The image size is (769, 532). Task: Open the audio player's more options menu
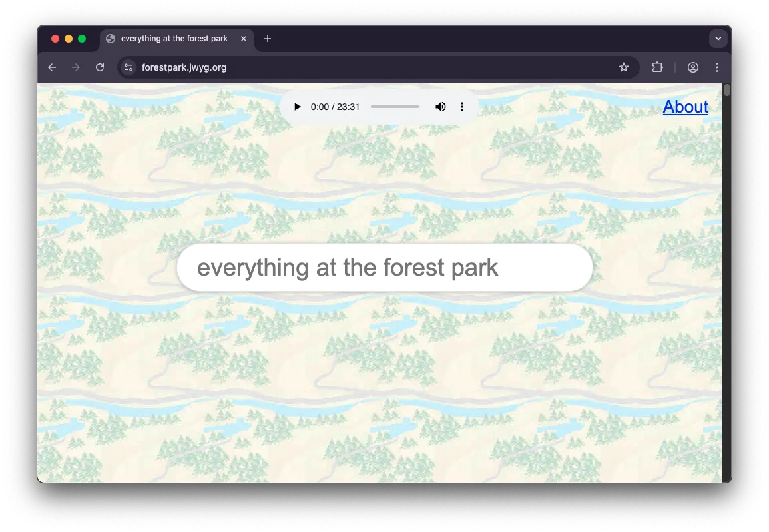(462, 107)
